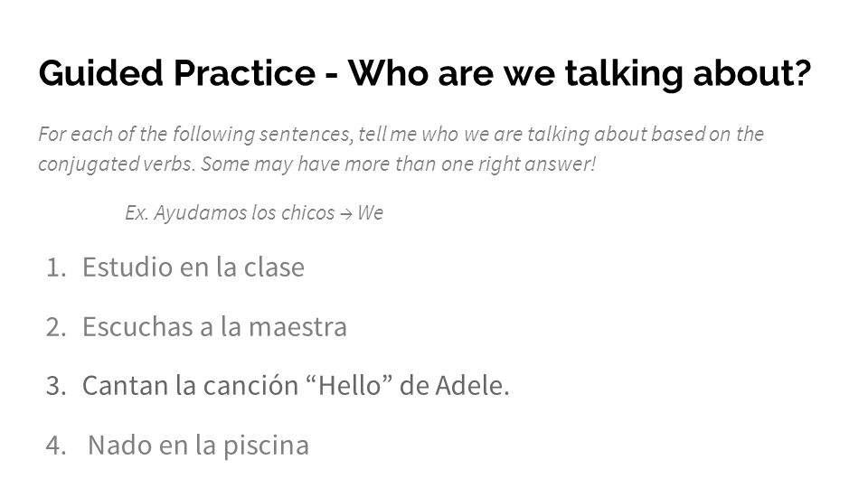Click the word 'piscina' in sentence four
The height and width of the screenshot is (488, 868).
[x=266, y=446]
